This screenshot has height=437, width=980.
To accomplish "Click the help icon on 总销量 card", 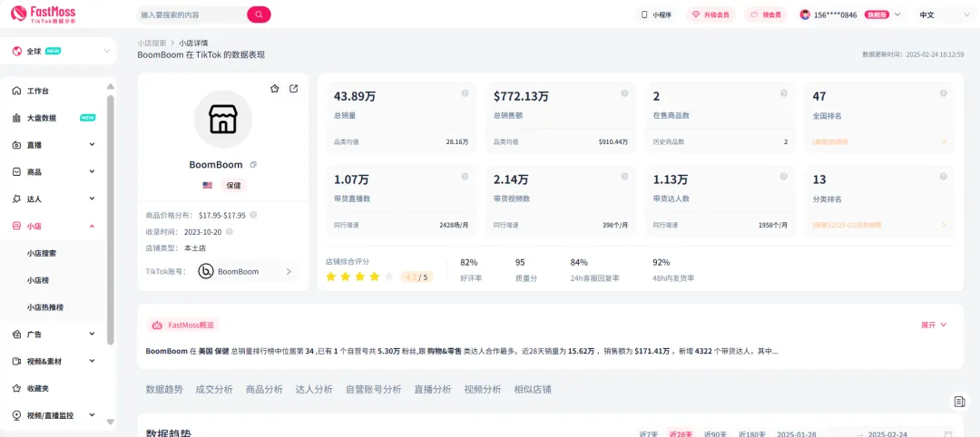I will (465, 93).
